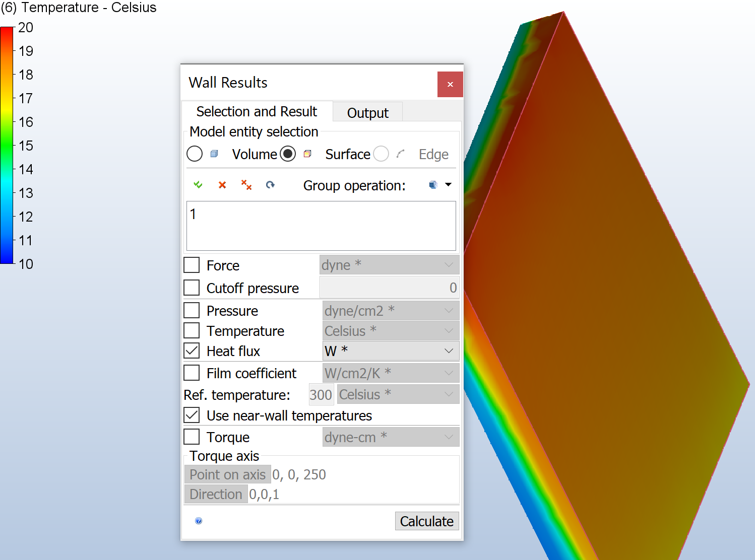Open the Selection and Result tab
This screenshot has height=560, width=755.
(x=257, y=111)
